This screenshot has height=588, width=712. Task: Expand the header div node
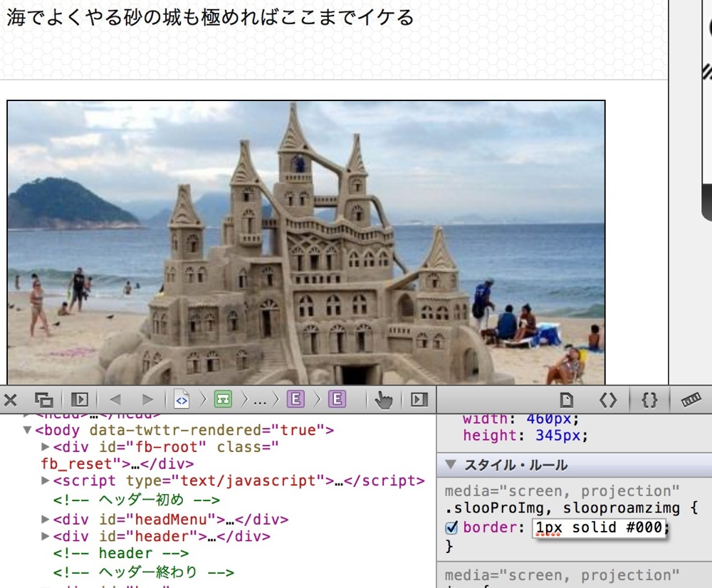46,536
